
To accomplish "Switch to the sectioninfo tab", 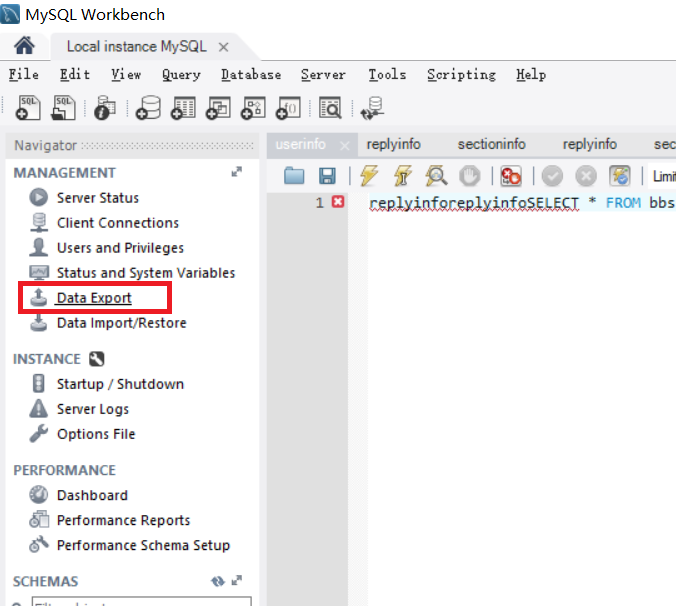I will pyautogui.click(x=491, y=144).
